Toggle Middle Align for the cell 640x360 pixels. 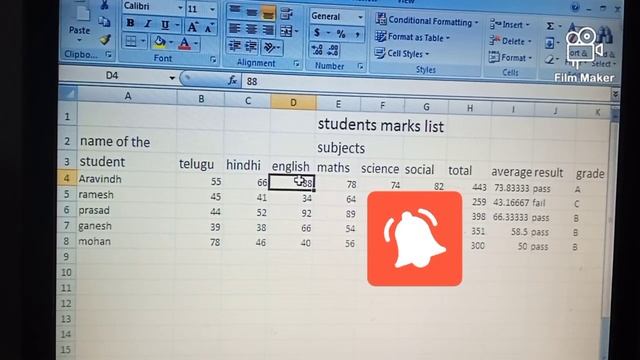(x=251, y=12)
